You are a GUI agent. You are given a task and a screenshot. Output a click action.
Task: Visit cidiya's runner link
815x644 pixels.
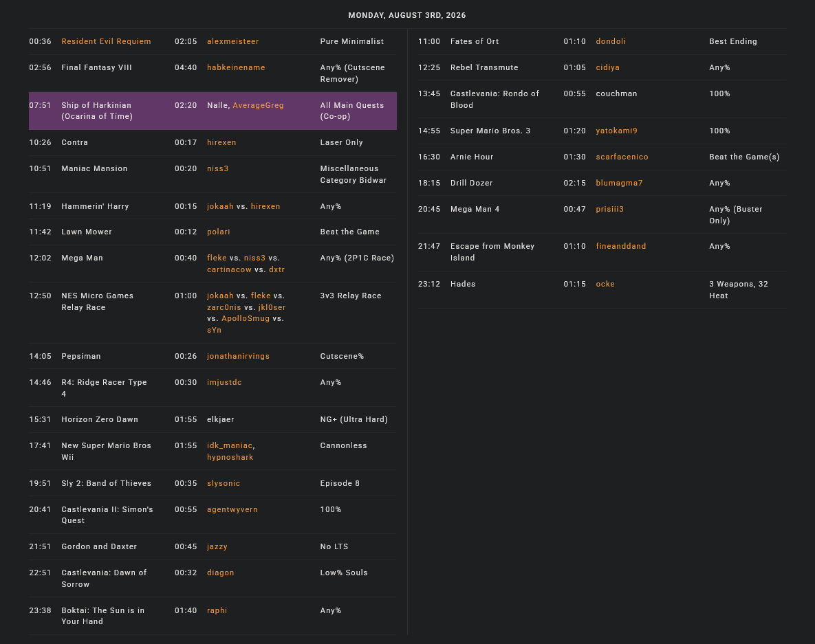click(x=607, y=67)
